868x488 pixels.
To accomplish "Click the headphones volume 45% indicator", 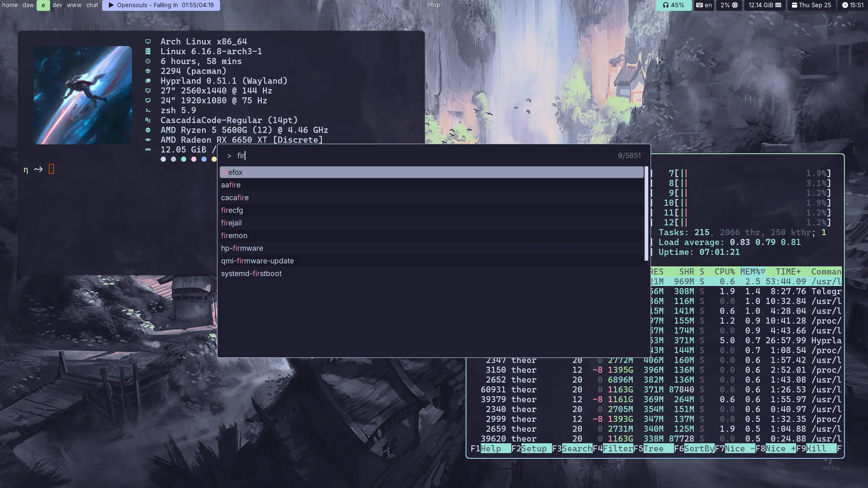I will pos(673,5).
